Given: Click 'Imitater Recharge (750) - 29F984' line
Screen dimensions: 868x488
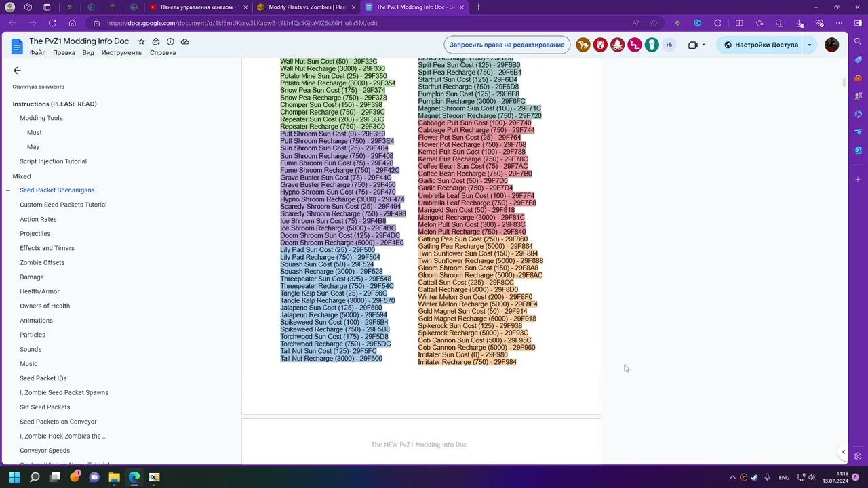Looking at the screenshot, I should tap(467, 362).
